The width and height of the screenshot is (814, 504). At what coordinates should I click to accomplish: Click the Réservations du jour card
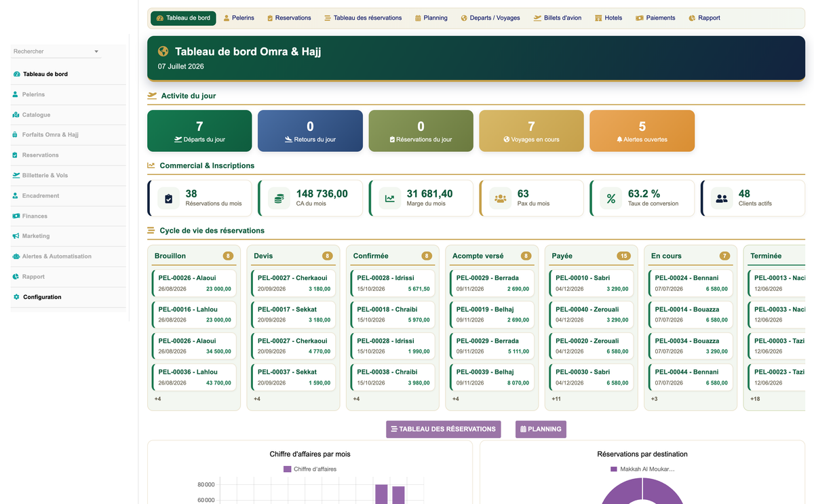point(421,131)
